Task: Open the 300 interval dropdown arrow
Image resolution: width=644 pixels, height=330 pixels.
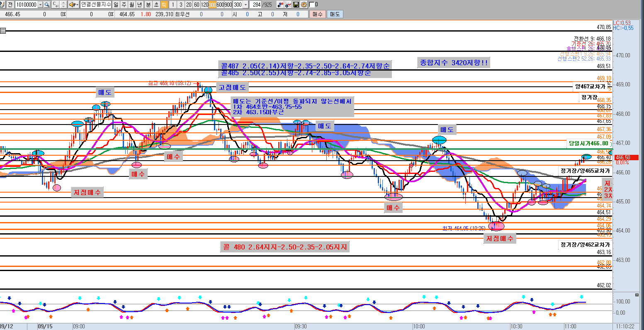Action: click(246, 5)
